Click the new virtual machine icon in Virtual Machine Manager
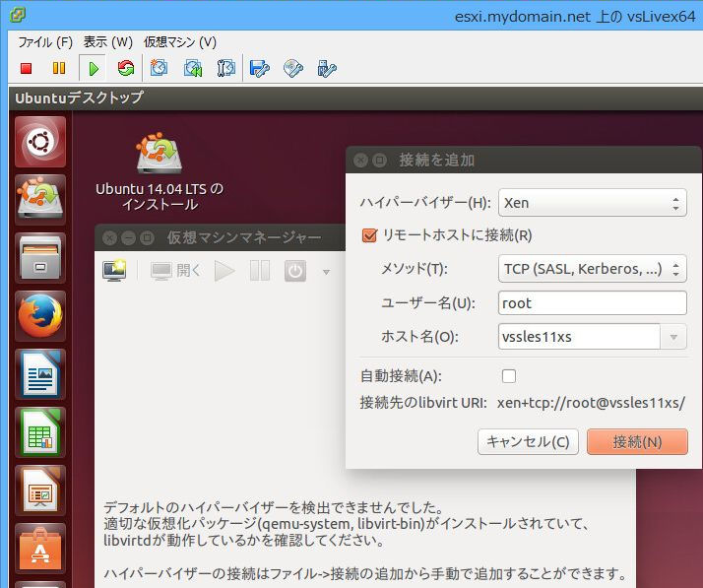 click(x=114, y=271)
